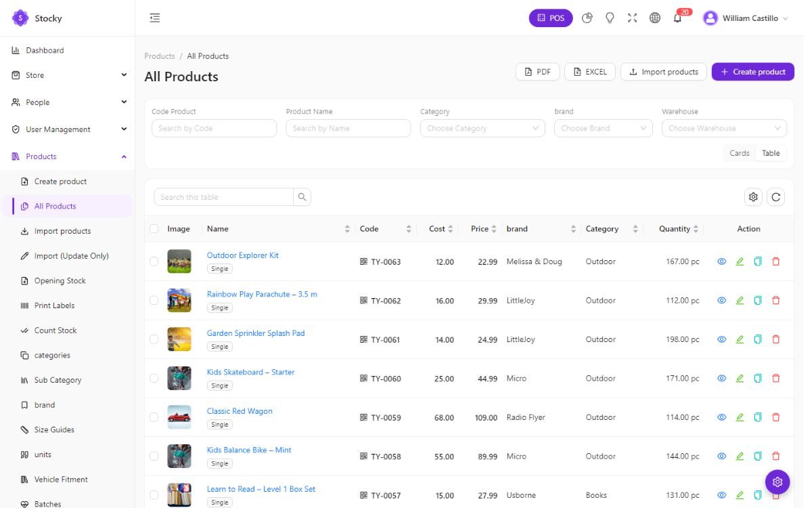Open the pie chart report icon
Image resolution: width=812 pixels, height=508 pixels.
(x=587, y=18)
